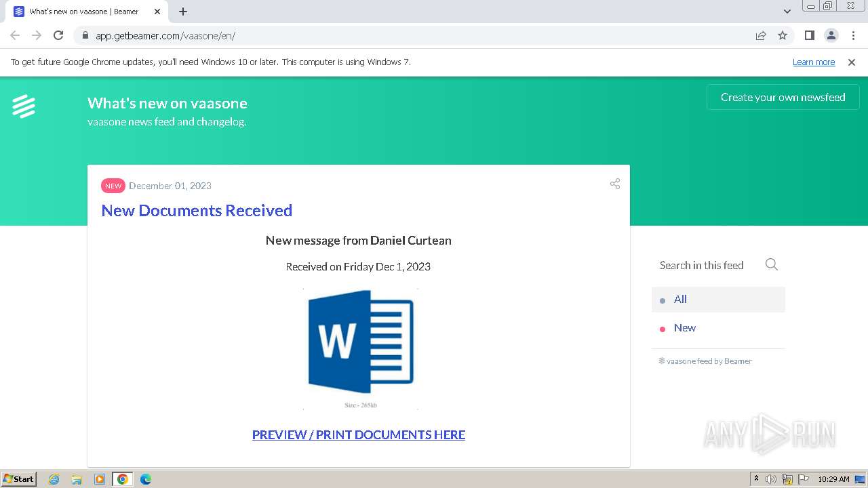Viewport: 868px width, 488px height.
Task: Open a new tab with the plus button
Action: coord(183,12)
